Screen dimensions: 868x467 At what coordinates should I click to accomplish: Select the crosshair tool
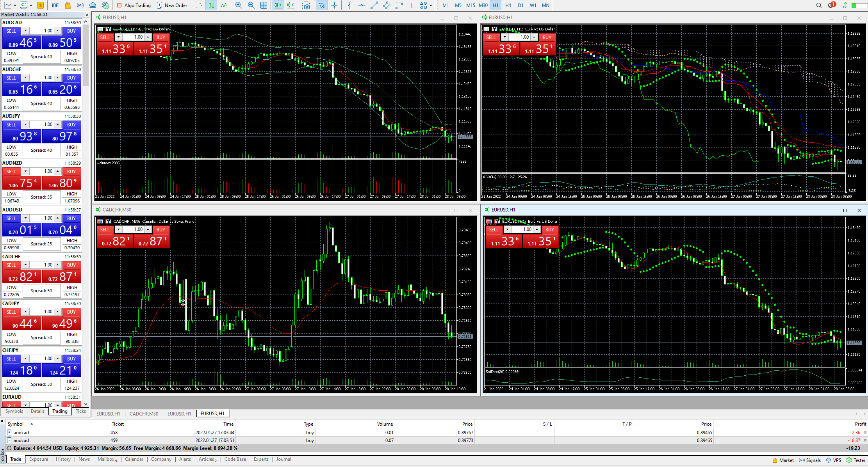coord(335,5)
